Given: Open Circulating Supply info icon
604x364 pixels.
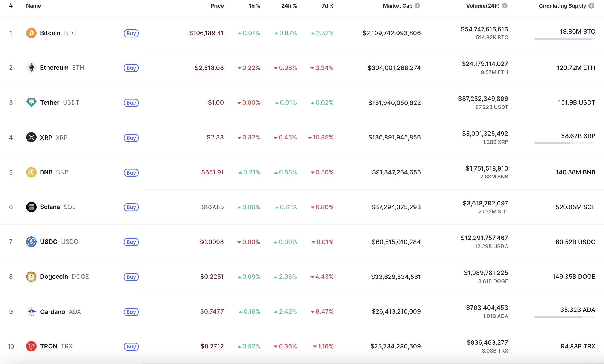Looking at the screenshot, I should point(591,6).
